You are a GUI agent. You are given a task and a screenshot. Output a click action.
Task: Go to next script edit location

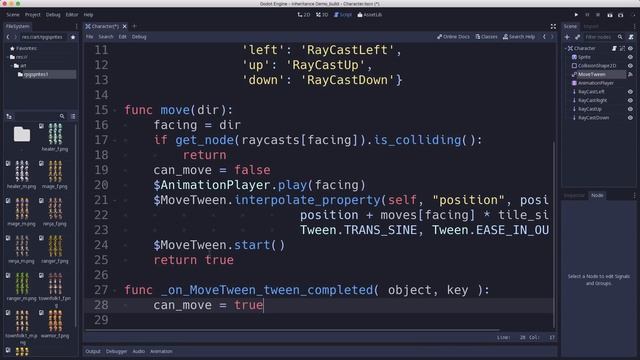click(552, 37)
